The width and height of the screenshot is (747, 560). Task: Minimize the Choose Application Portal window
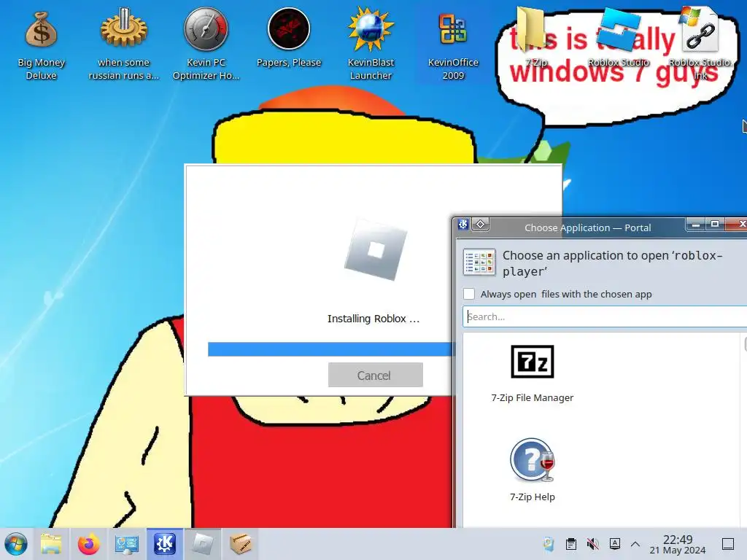[695, 225]
